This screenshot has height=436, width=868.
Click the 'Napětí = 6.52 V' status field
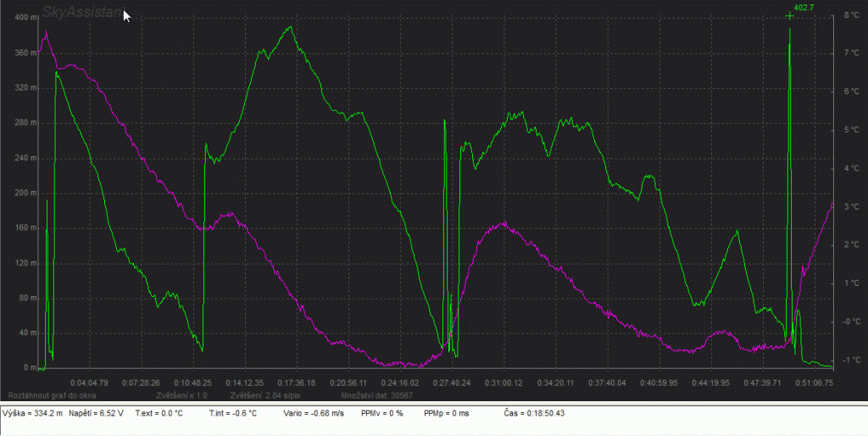pyautogui.click(x=97, y=413)
